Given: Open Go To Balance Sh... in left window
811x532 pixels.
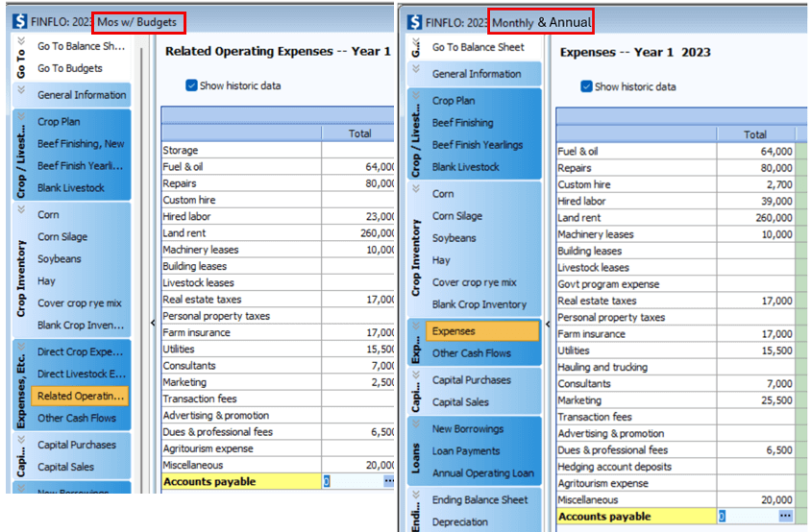Looking at the screenshot, I should tap(82, 46).
